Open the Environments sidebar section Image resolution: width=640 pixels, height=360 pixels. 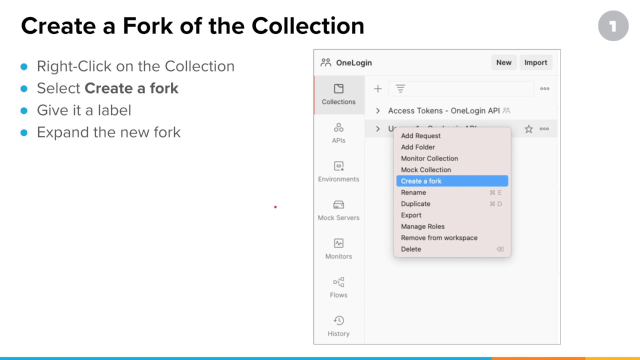[x=338, y=172]
